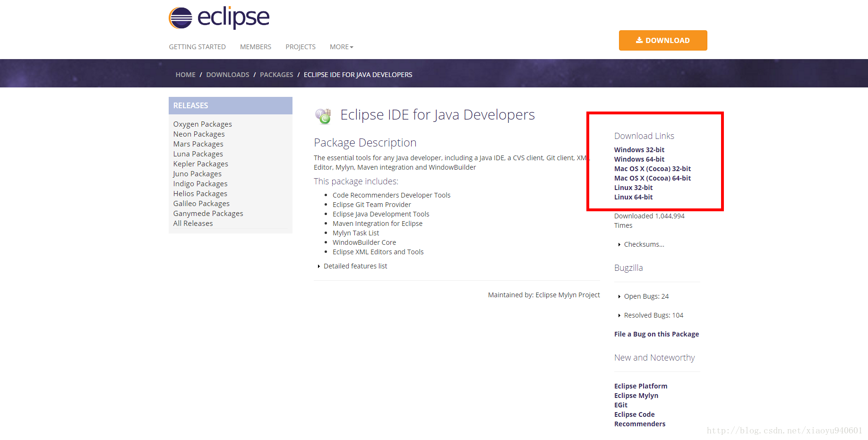Click 'WindowBuilder Core' text

pyautogui.click(x=364, y=242)
